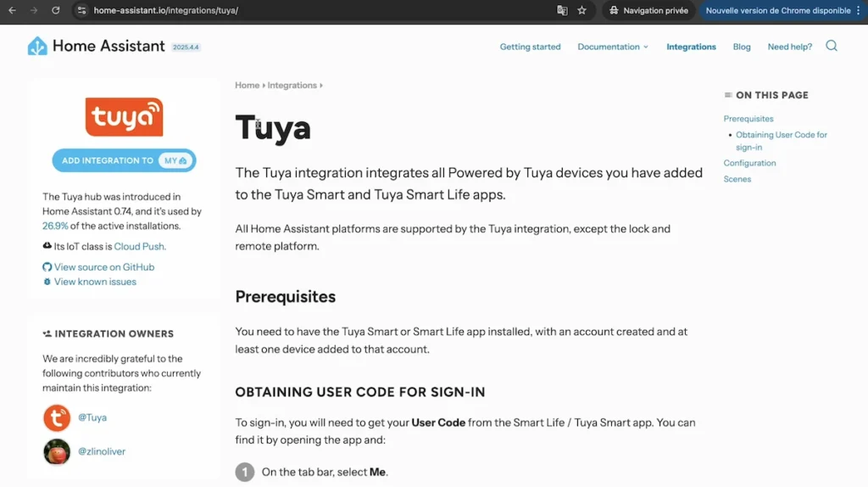This screenshot has width=868, height=487.
Task: Jump to Scenes section link
Action: [737, 180]
